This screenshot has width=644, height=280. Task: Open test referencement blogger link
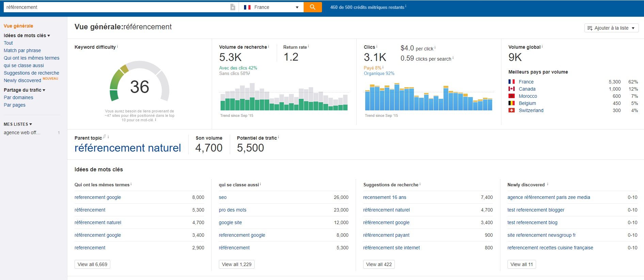pos(536,210)
